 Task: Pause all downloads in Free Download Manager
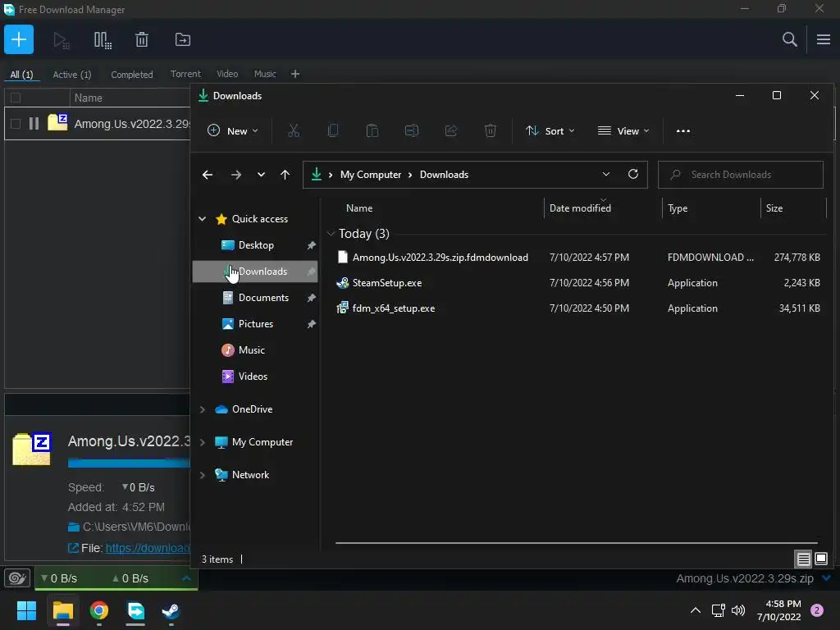103,39
